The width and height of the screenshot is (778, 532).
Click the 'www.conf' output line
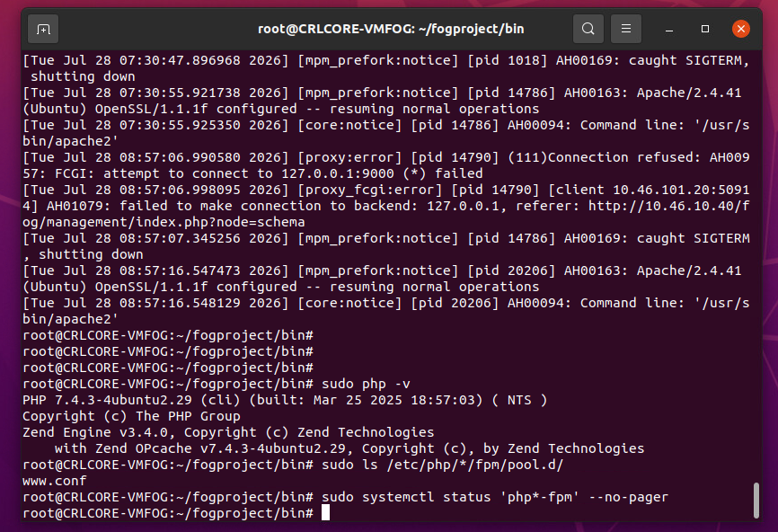coord(55,481)
